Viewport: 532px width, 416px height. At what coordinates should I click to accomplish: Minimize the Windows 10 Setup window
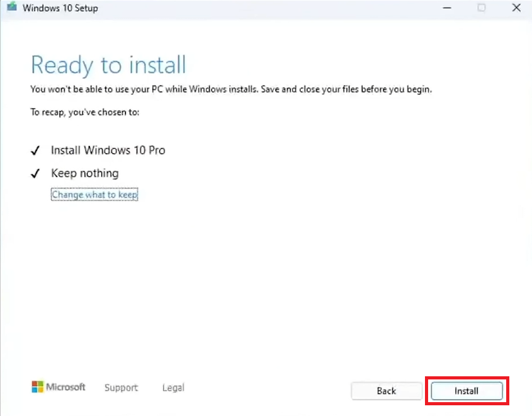tap(447, 8)
